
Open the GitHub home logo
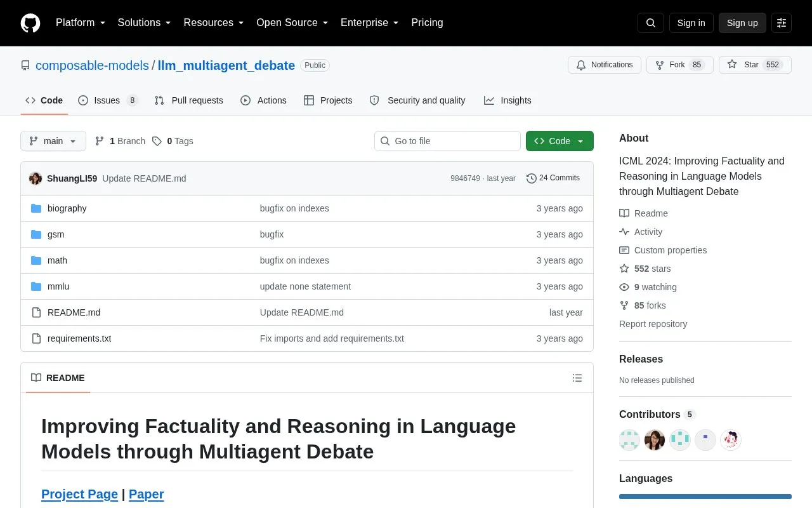[x=30, y=23]
